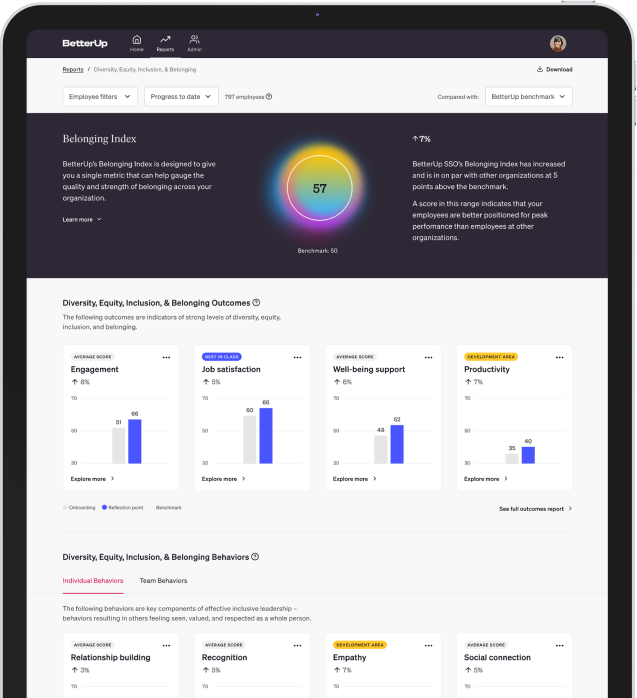Viewport: 637px width, 698px height.
Task: Download the report
Action: pos(554,69)
